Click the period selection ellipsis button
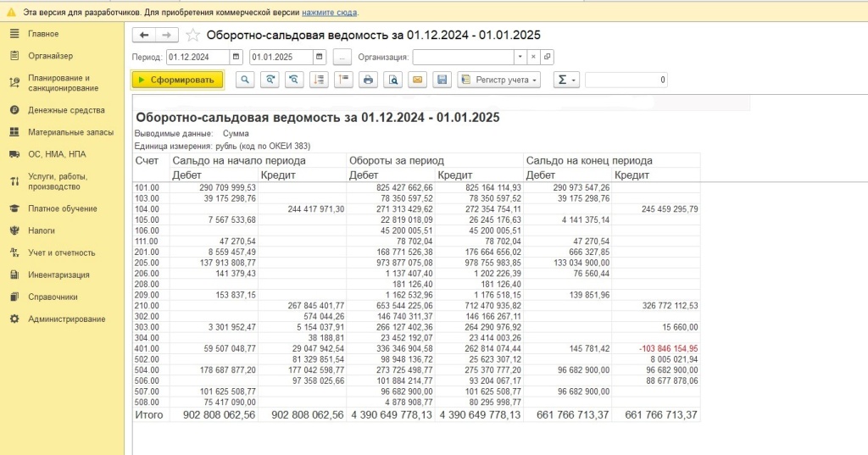 pos(342,57)
